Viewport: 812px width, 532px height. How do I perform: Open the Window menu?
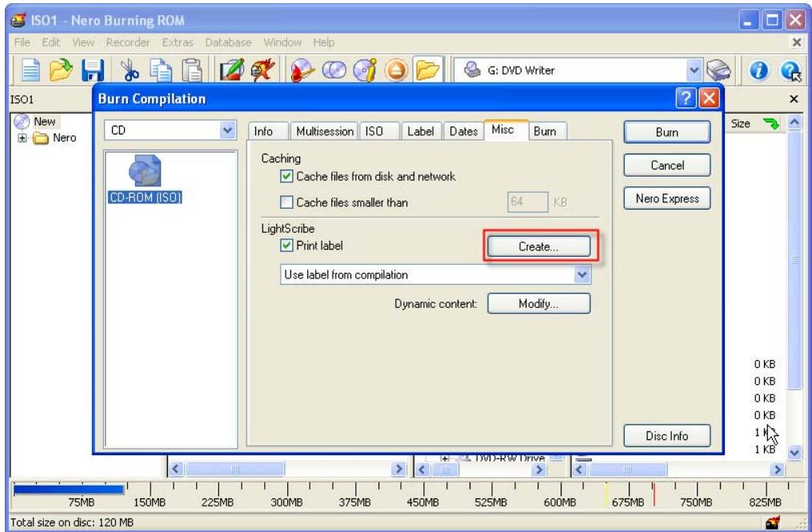tap(282, 42)
